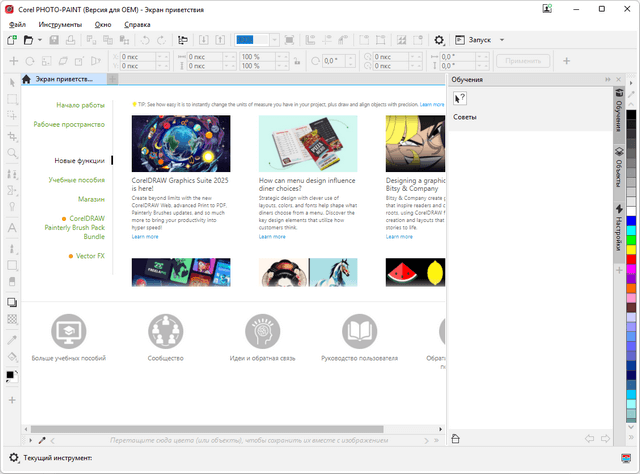Open the Файл menu
This screenshot has height=474, width=640.
coord(18,22)
